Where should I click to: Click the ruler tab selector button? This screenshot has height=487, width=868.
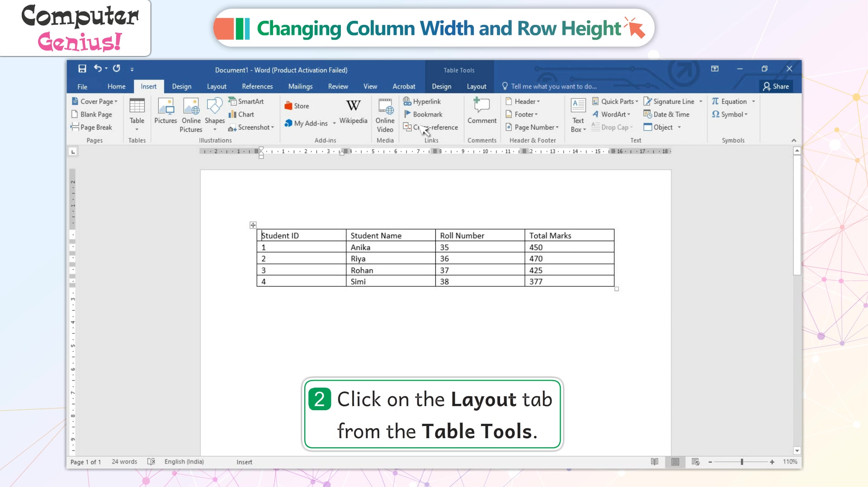tap(73, 152)
